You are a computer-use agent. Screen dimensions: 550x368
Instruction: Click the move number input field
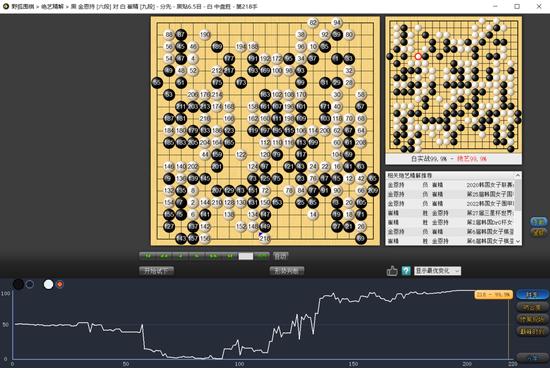pos(246,256)
